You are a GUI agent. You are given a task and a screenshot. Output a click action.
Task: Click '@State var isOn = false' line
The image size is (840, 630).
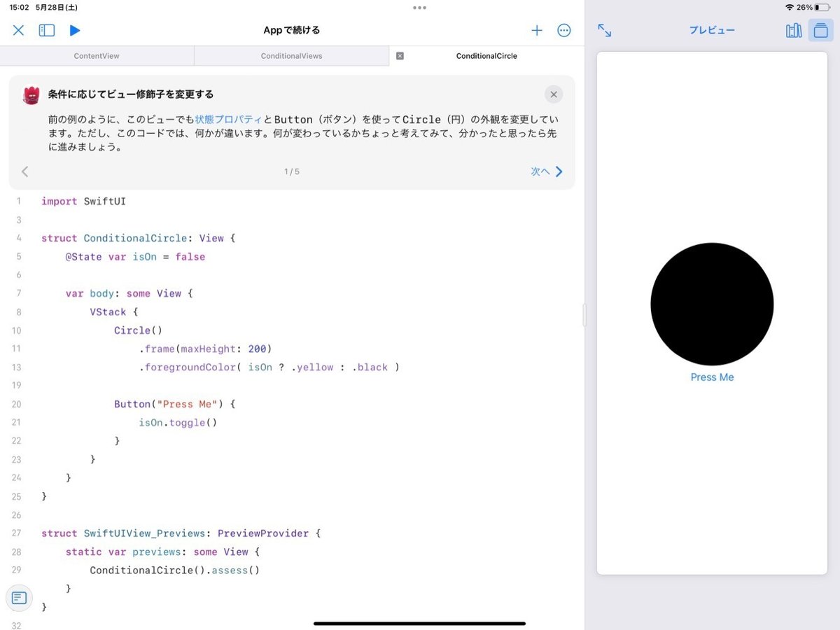point(135,257)
